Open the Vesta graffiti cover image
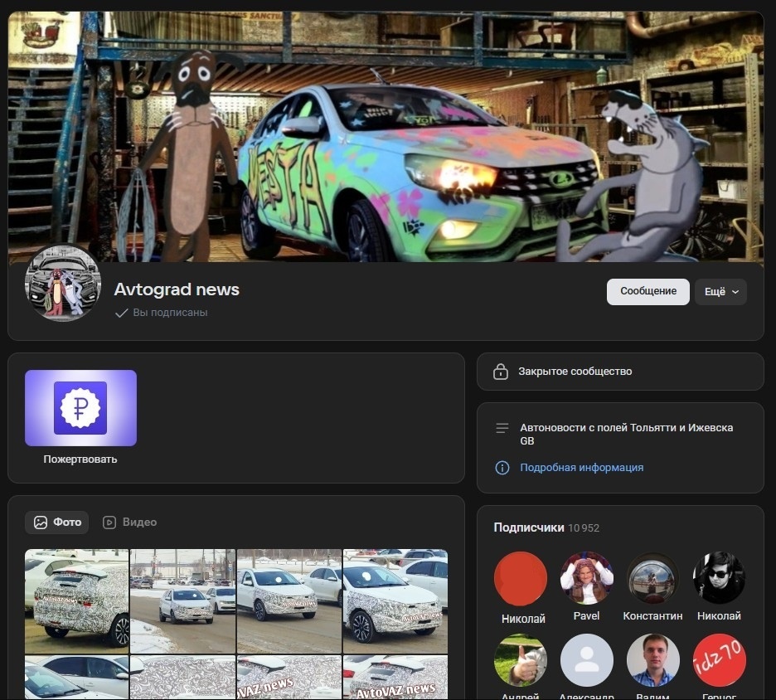The width and height of the screenshot is (776, 700). (x=386, y=137)
